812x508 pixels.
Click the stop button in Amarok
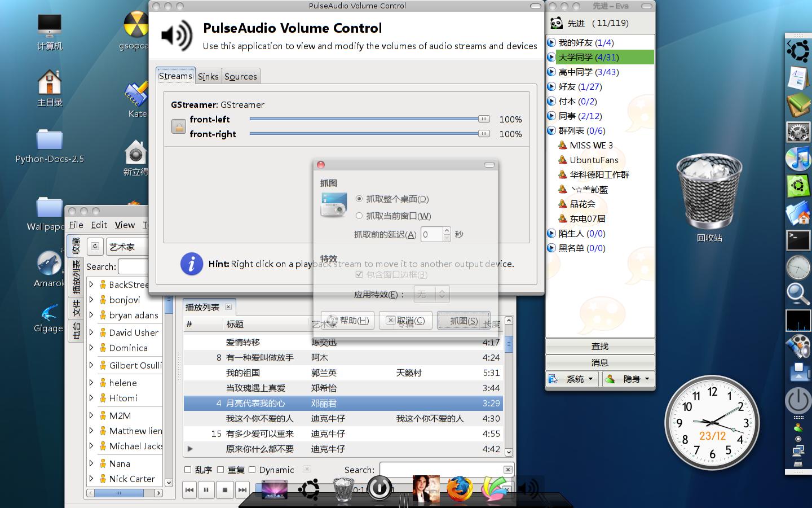coord(224,490)
